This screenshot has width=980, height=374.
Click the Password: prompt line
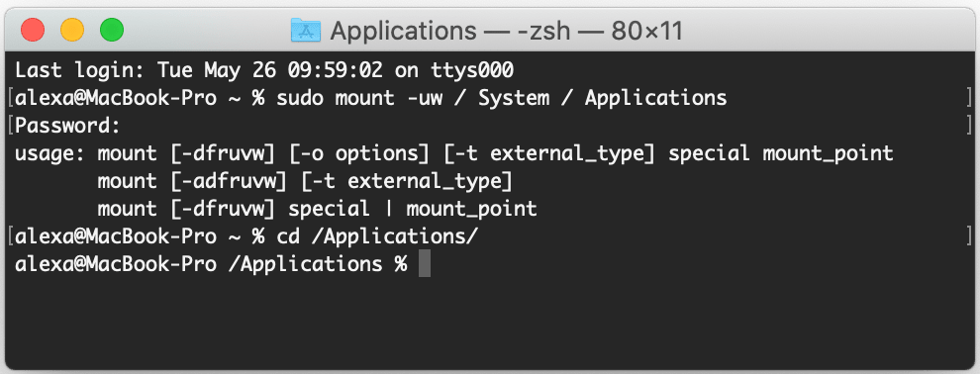pos(67,126)
